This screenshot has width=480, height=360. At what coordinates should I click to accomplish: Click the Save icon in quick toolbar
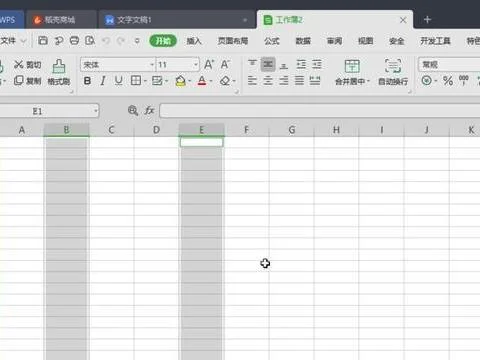43,41
